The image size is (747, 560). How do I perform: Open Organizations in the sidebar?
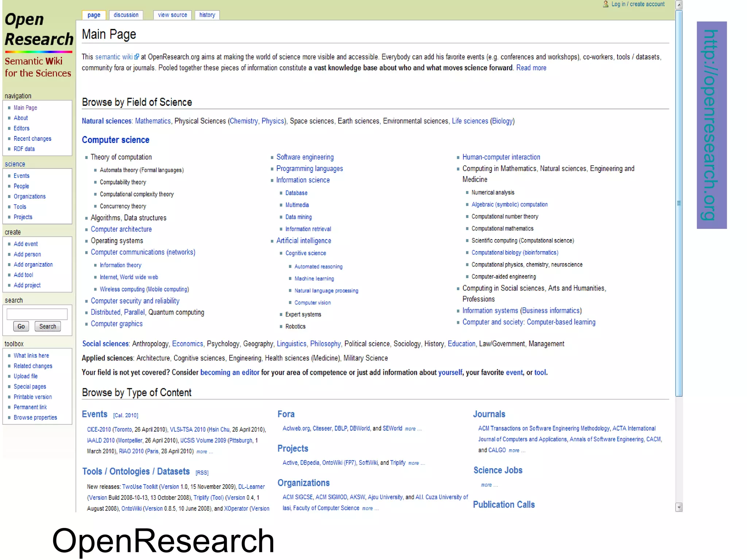click(x=30, y=197)
